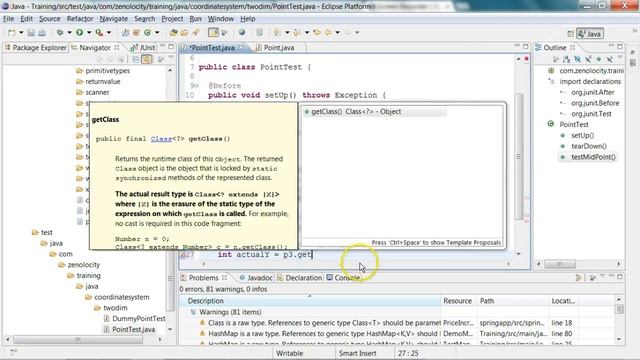Click the New file toolbar icon
640x360 pixels.
[x=11, y=33]
